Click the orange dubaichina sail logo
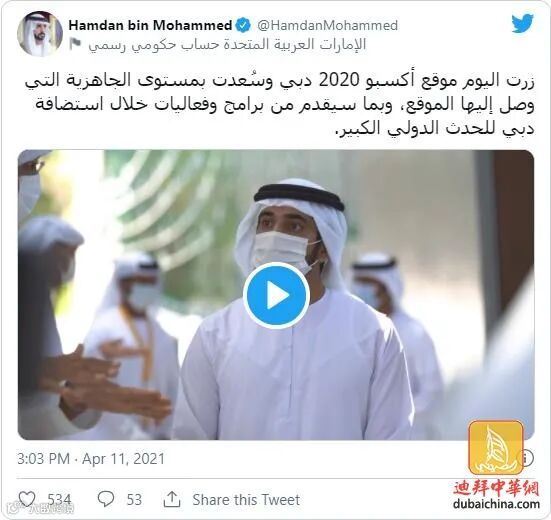The width and height of the screenshot is (551, 520). (496, 448)
